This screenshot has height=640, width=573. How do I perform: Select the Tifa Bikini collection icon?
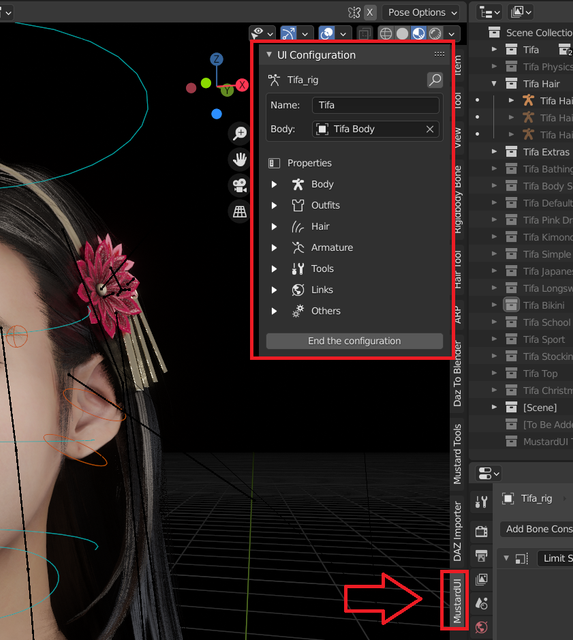(511, 305)
